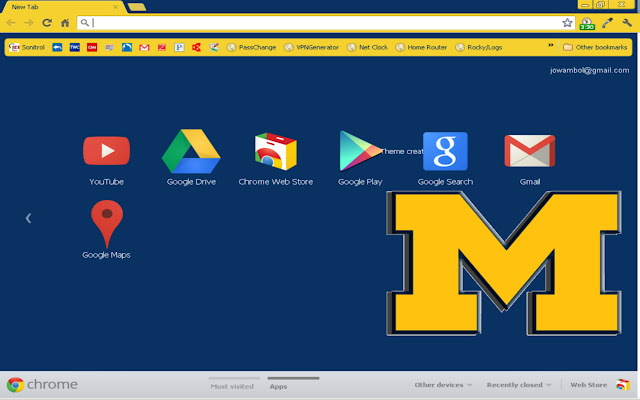640x400 pixels.
Task: Open the clock extension showing 3:30
Action: pos(587,24)
